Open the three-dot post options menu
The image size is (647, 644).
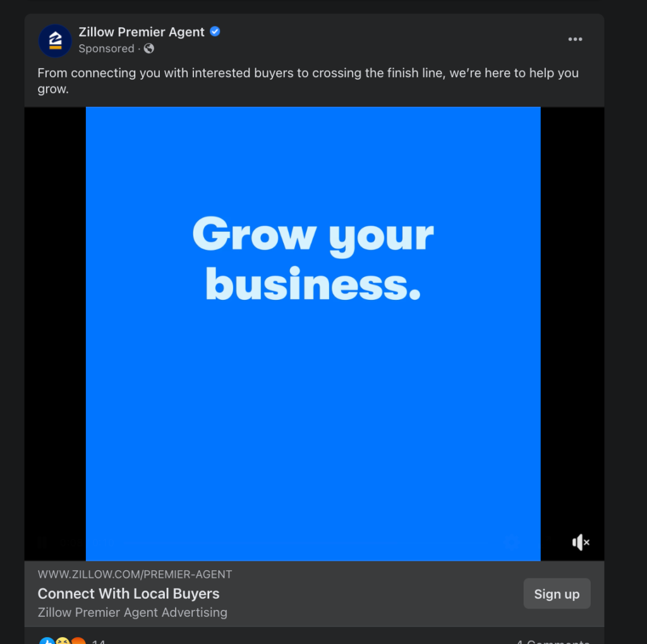(575, 39)
